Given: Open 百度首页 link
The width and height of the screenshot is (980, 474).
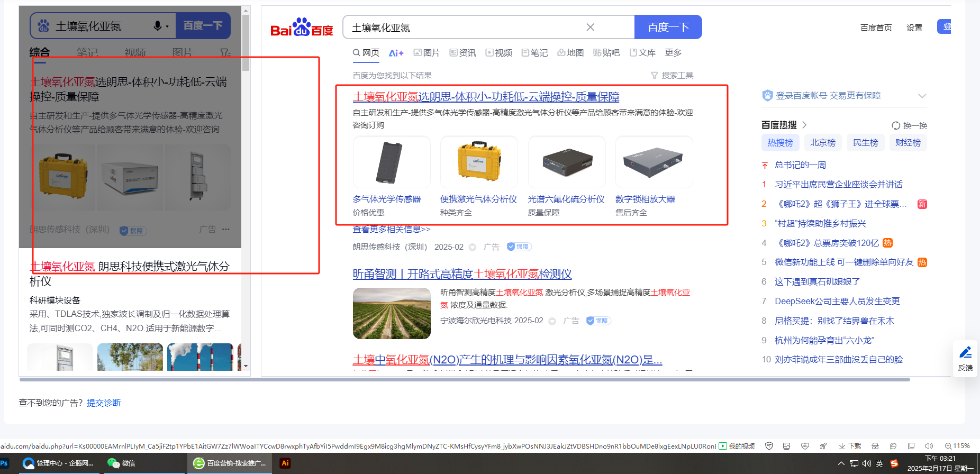Looking at the screenshot, I should (876, 28).
